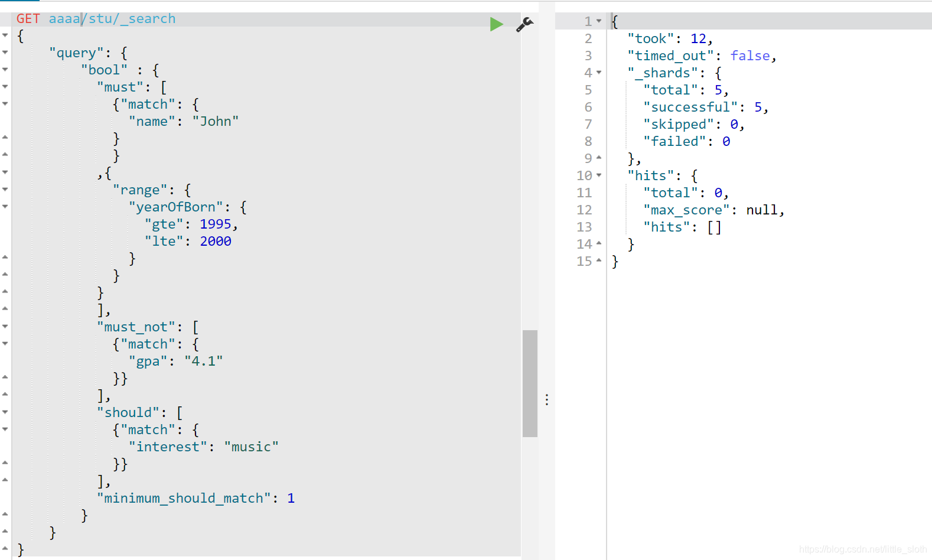Image resolution: width=932 pixels, height=560 pixels.
Task: Click the "took": 12 response line
Action: pyautogui.click(x=670, y=38)
